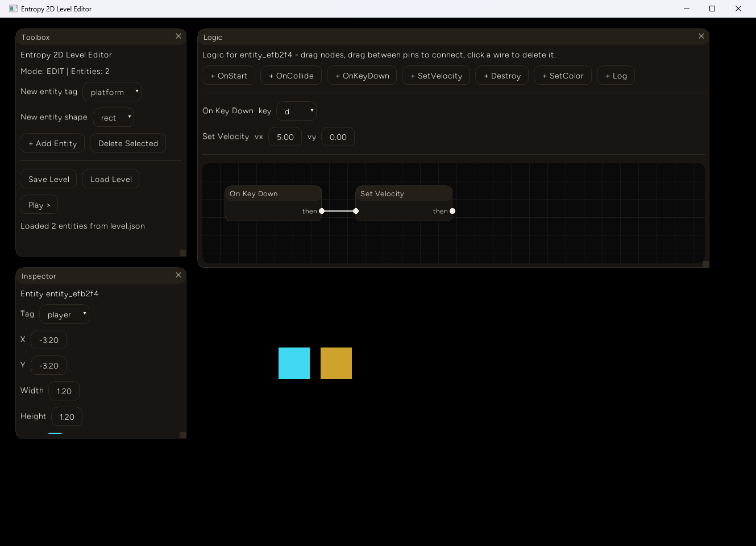Click the On Key Down 'then' output pin
Viewport: 756px width, 546px height.
click(x=322, y=211)
